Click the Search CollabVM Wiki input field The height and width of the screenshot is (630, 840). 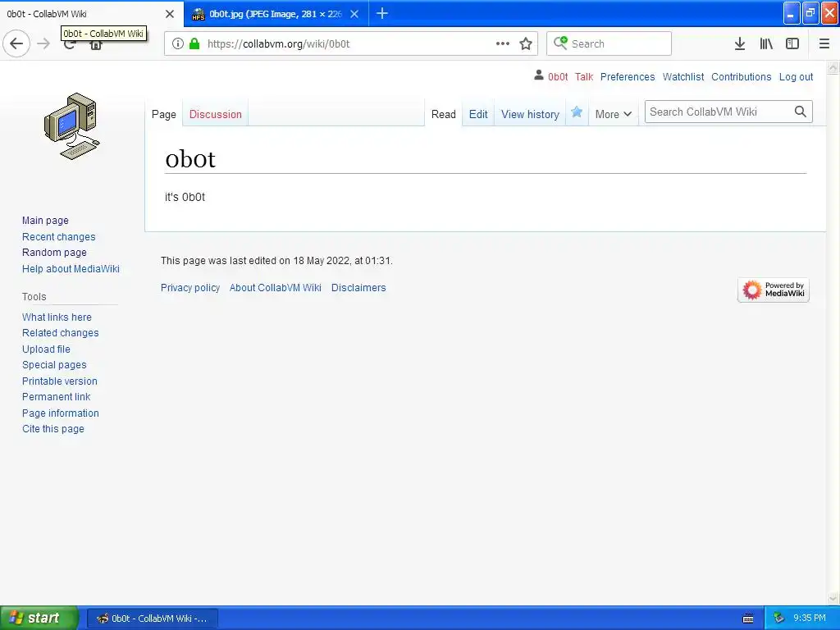click(x=719, y=112)
